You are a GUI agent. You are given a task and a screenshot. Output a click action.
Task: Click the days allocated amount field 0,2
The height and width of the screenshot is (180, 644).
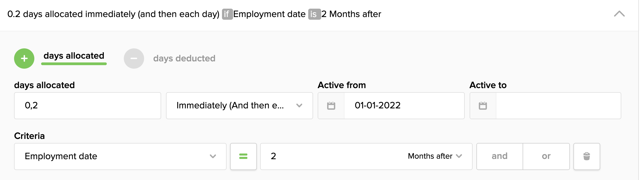(87, 106)
